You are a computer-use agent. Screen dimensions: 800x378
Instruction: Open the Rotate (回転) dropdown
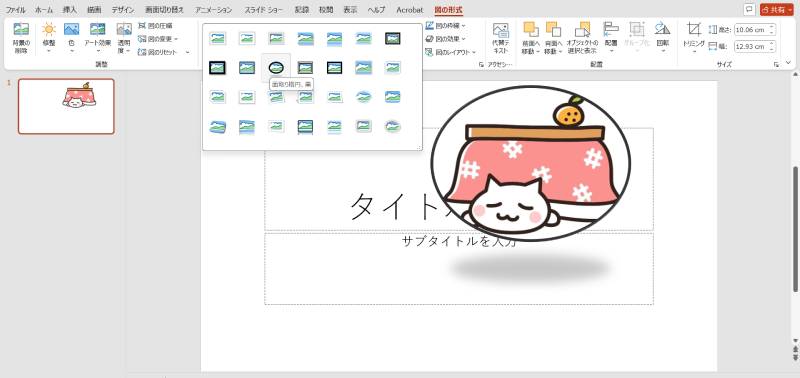coord(662,39)
